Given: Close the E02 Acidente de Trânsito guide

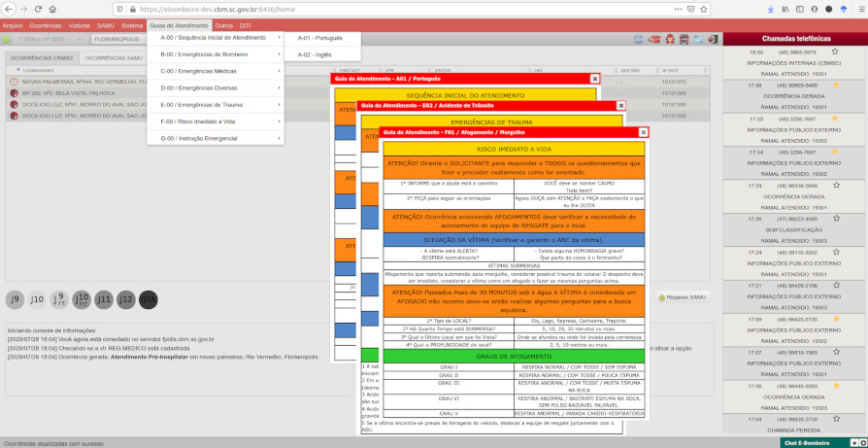Looking at the screenshot, I should 621,105.
